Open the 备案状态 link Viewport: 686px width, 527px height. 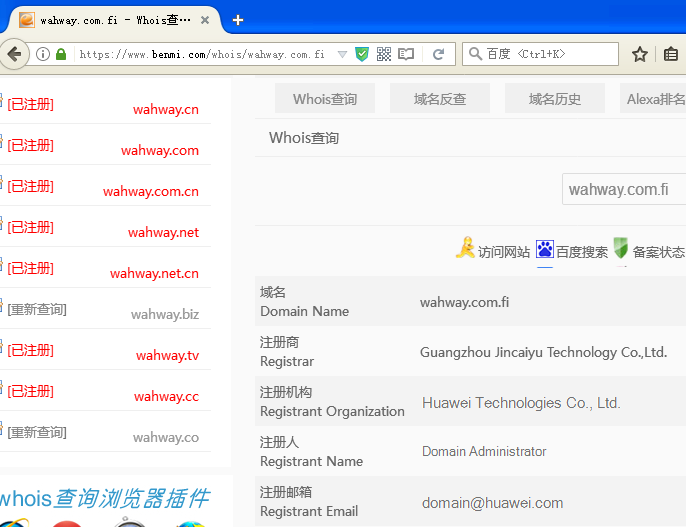pos(658,252)
